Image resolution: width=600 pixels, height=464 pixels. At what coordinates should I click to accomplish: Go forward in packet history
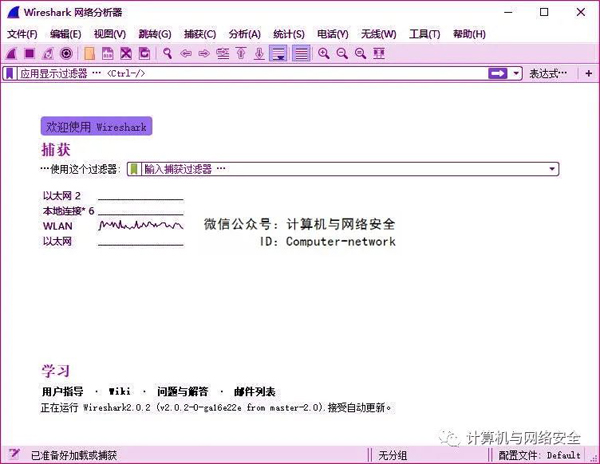pos(204,53)
